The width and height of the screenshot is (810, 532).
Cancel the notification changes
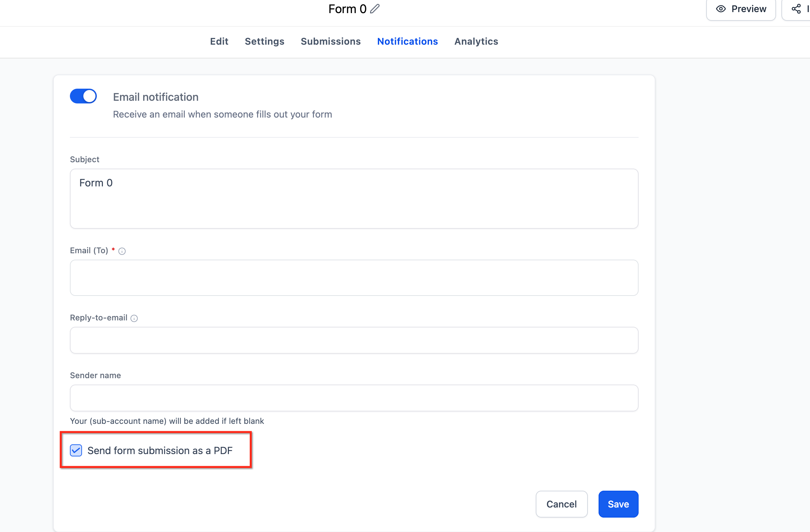click(x=562, y=504)
